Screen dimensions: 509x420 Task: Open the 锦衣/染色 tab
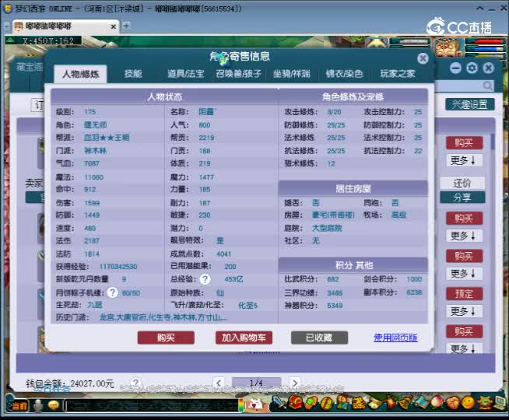click(345, 74)
